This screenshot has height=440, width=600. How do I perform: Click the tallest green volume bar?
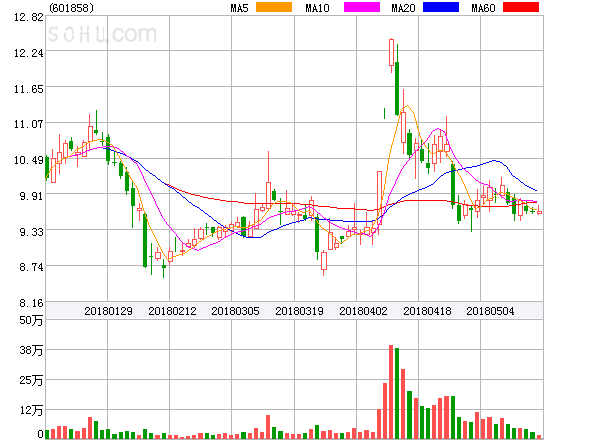(397, 393)
